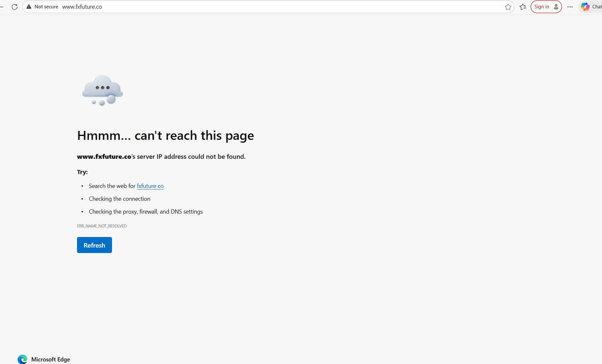Click the bold www.fxfuture.co domain in message
This screenshot has width=602, height=364.
(104, 157)
